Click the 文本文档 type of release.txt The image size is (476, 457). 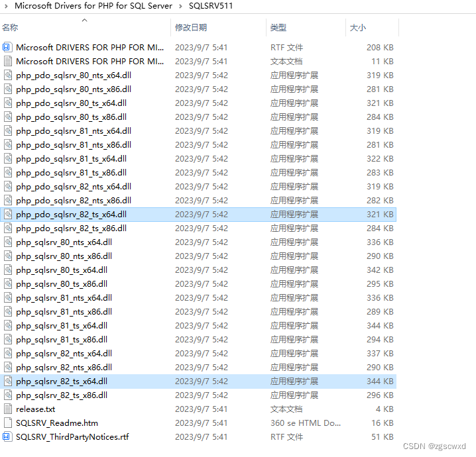click(286, 409)
